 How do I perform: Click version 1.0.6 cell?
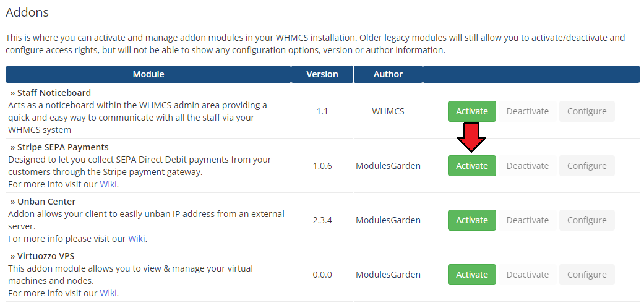322,166
